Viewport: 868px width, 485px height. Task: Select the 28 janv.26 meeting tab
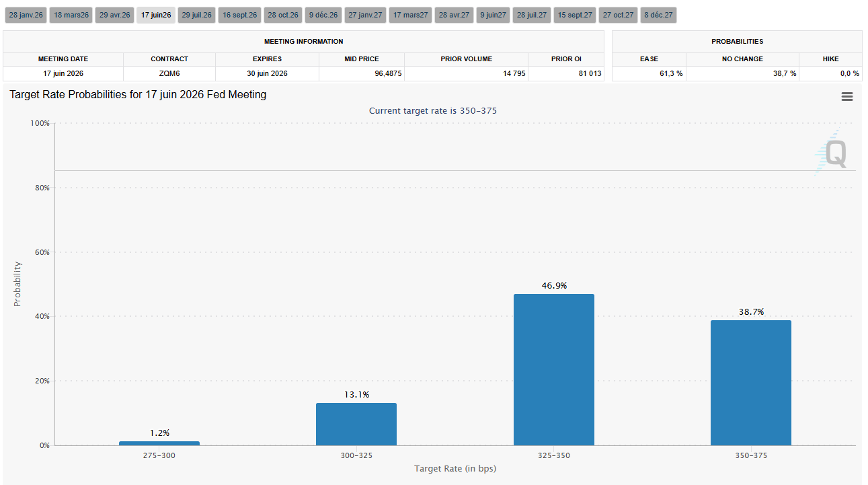pyautogui.click(x=25, y=15)
